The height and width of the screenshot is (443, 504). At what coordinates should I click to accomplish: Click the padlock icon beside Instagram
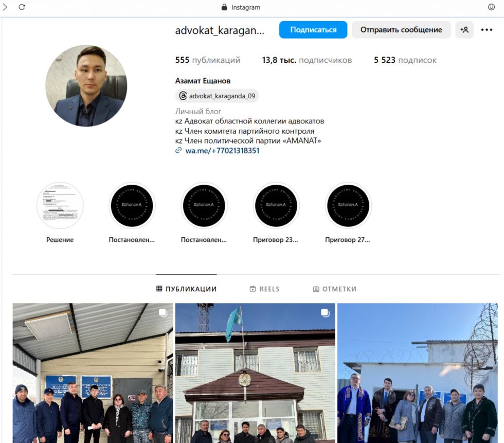[224, 7]
